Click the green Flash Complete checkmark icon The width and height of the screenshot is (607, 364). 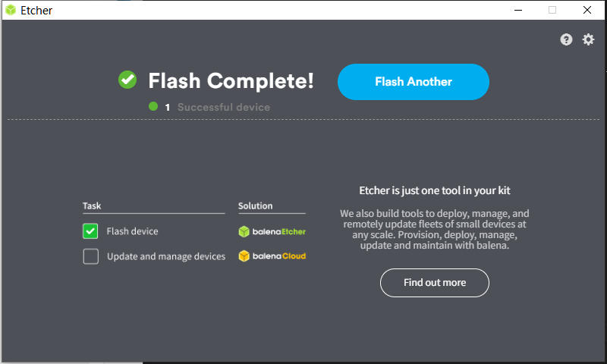127,80
